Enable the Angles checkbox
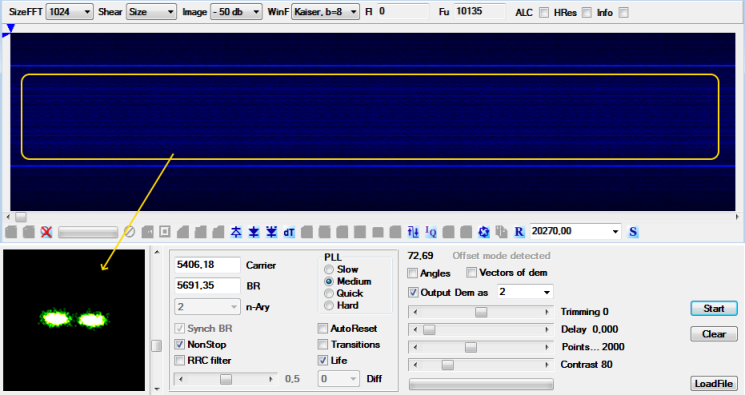This screenshot has height=395, width=745. click(412, 273)
